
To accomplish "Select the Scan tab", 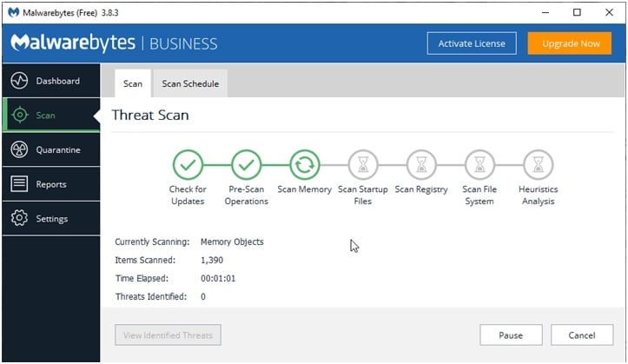I will pos(133,83).
